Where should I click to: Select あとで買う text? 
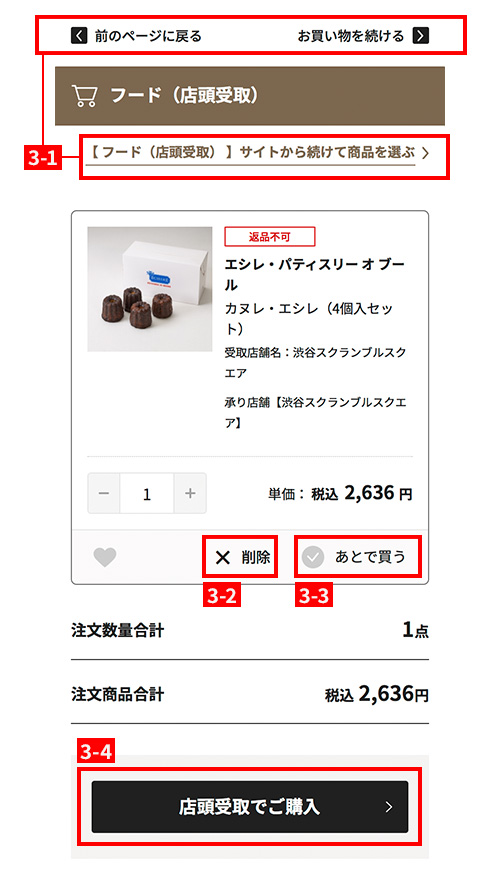pos(370,557)
